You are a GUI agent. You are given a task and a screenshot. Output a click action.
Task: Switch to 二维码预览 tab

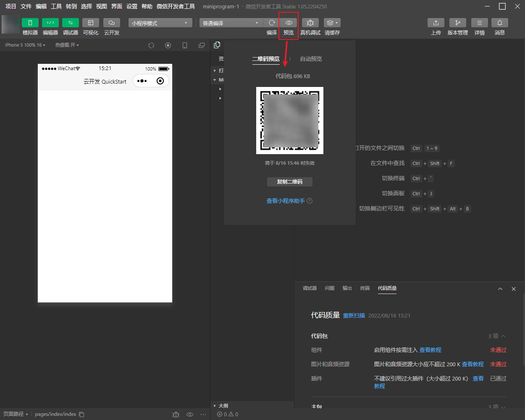click(266, 59)
